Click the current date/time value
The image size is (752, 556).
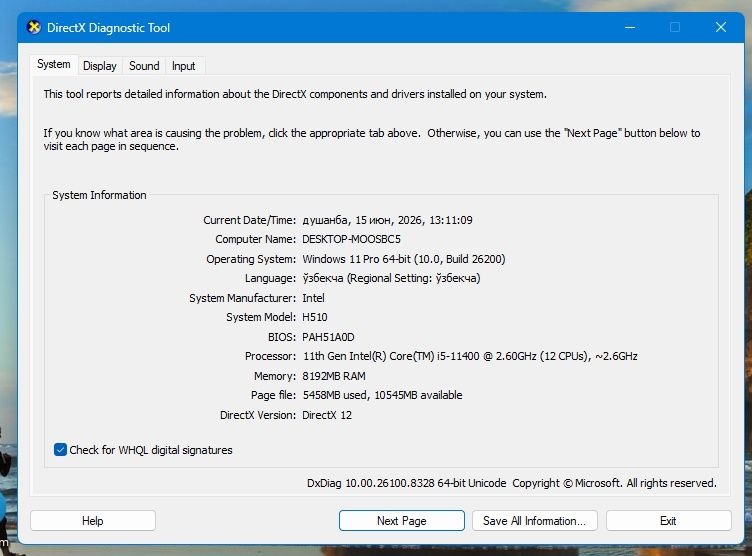(x=387, y=220)
